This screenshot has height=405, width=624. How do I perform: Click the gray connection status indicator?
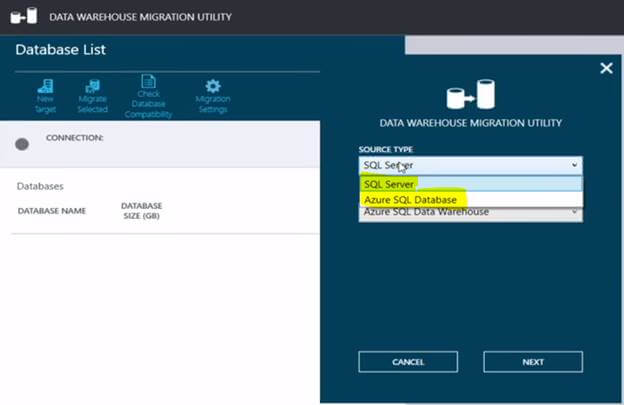(x=22, y=144)
